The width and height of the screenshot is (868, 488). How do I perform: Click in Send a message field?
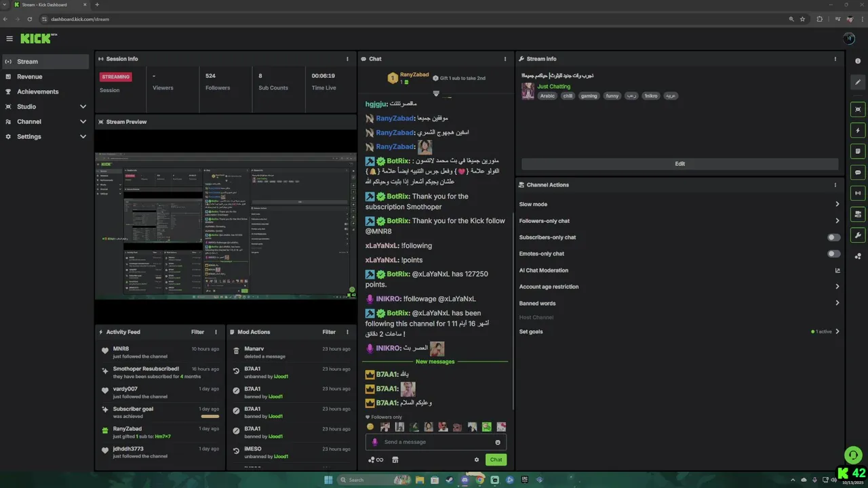436,442
